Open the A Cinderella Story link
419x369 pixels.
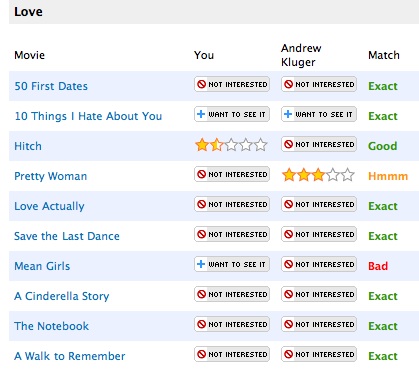point(62,296)
